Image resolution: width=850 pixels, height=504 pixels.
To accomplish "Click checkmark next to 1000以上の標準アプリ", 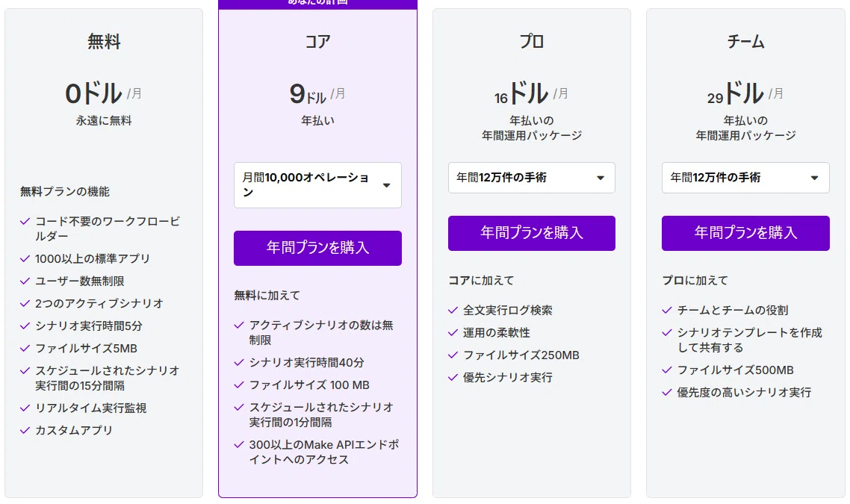I will click(25, 258).
